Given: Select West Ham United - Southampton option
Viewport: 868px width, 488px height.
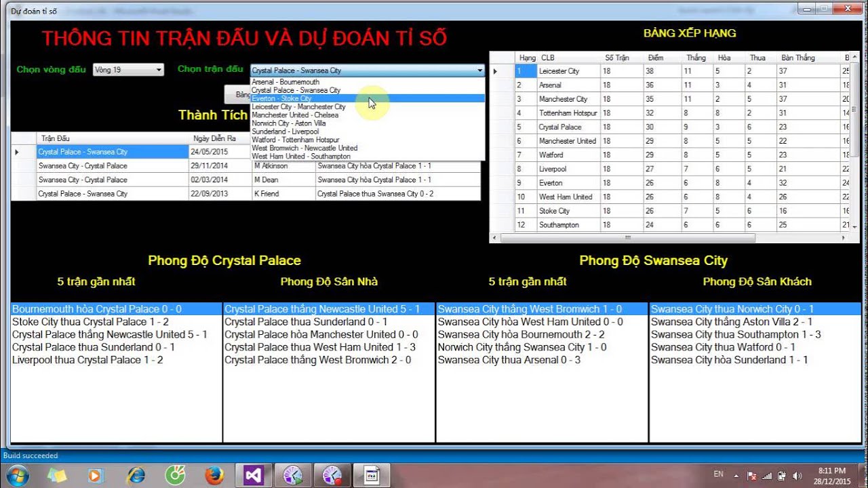Looking at the screenshot, I should (x=368, y=156).
